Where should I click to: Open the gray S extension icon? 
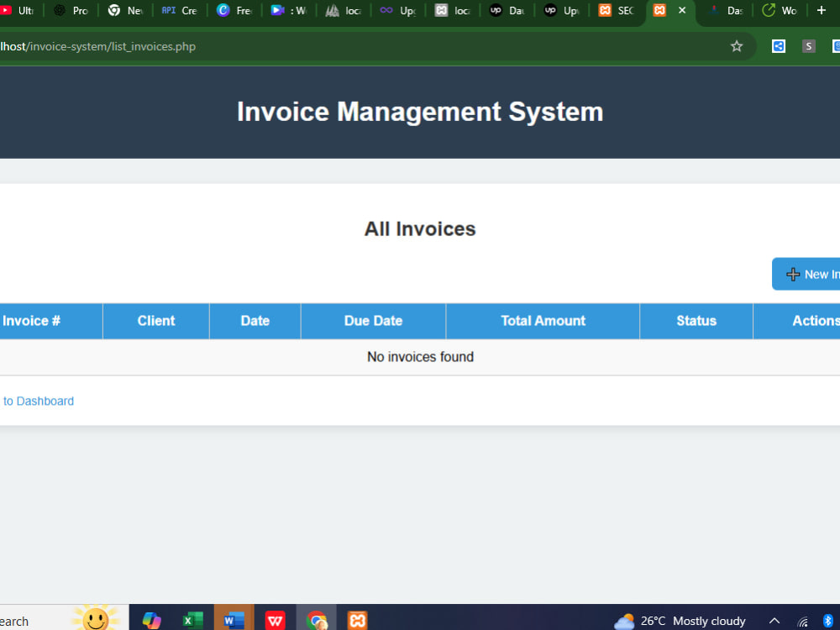click(x=808, y=46)
